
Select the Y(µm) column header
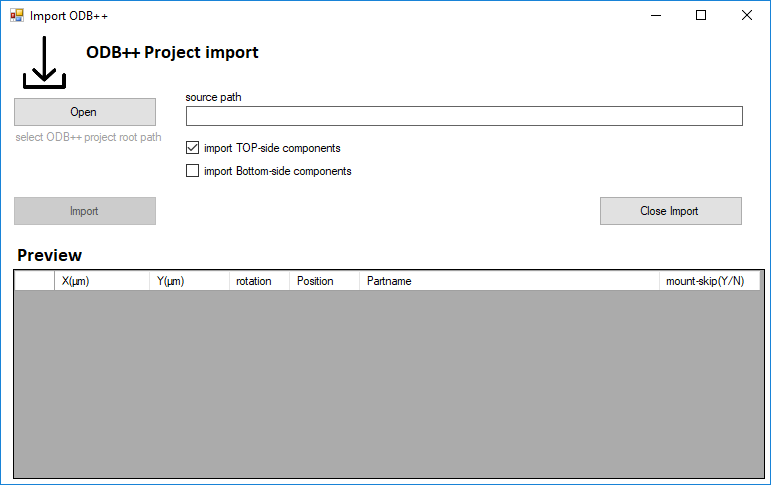point(189,281)
